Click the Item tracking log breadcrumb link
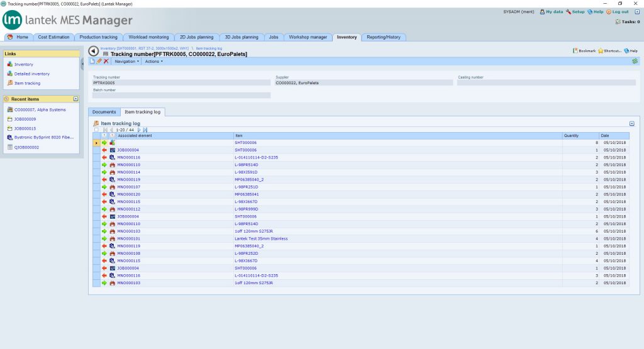This screenshot has width=644, height=349. click(209, 48)
